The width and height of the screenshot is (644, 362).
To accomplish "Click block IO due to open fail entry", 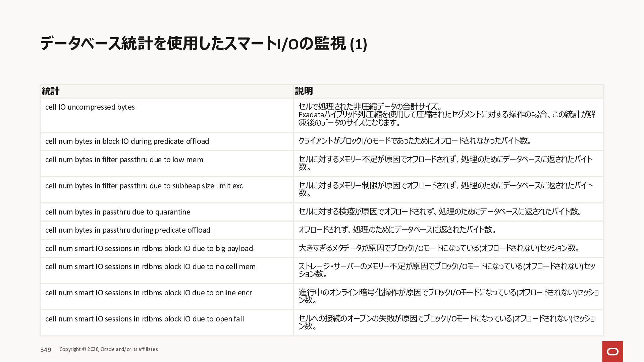I will tap(145, 319).
